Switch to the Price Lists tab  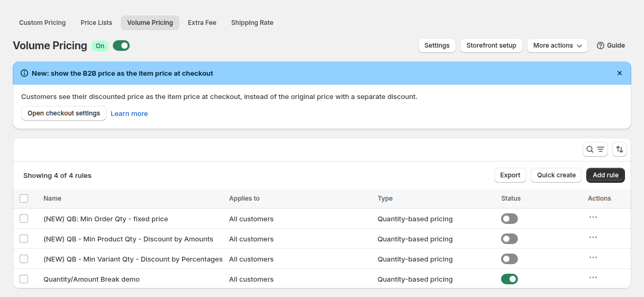tap(96, 23)
